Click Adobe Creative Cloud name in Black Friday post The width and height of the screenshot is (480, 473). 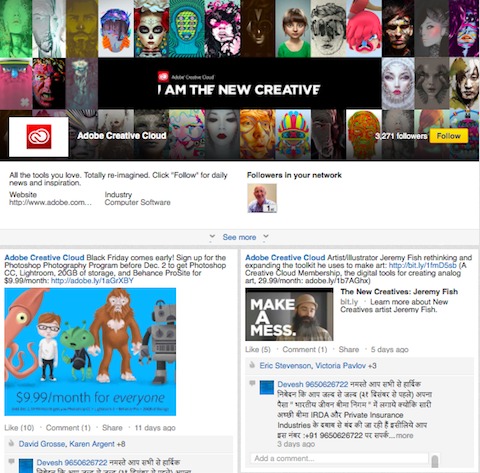tap(44, 258)
